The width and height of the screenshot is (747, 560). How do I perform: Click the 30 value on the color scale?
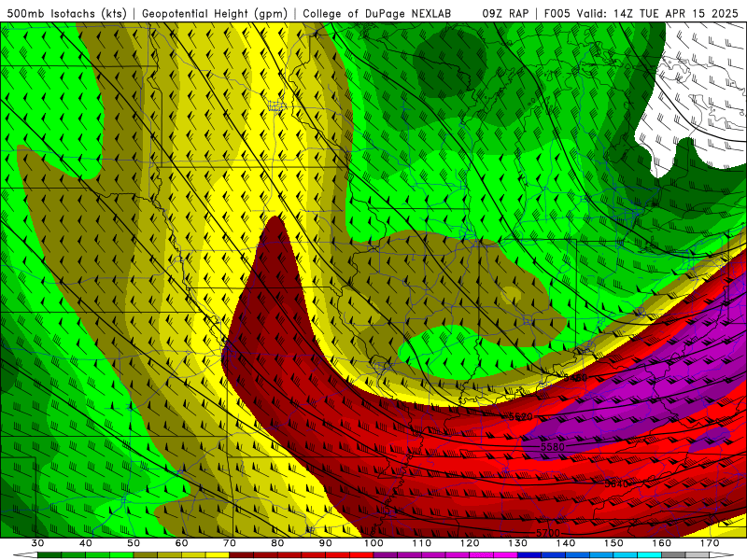[37, 543]
